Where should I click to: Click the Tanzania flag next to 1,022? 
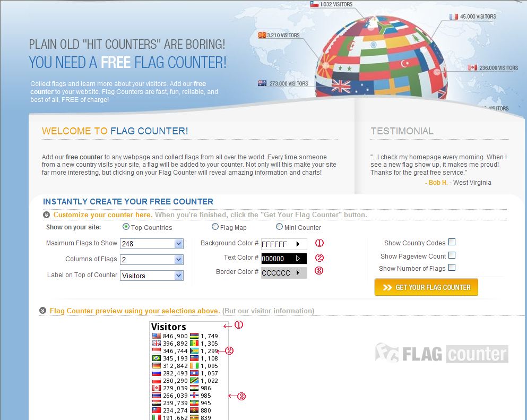click(194, 380)
